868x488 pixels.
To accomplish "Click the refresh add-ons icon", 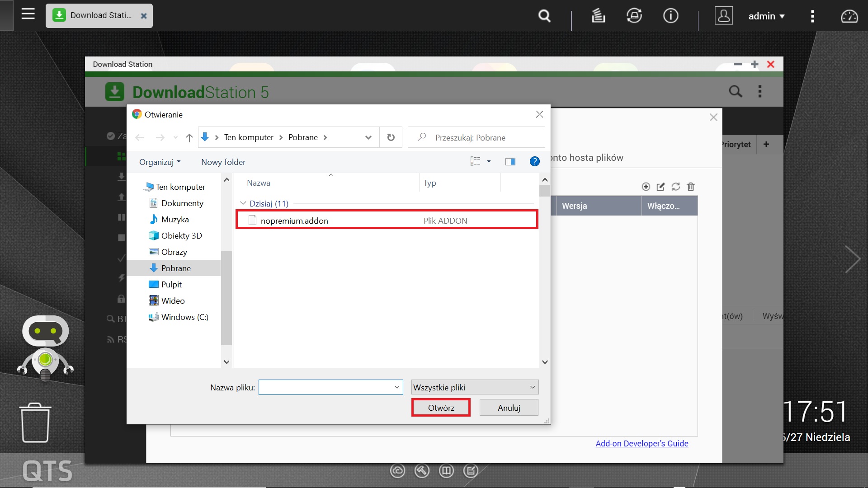I will click(676, 187).
